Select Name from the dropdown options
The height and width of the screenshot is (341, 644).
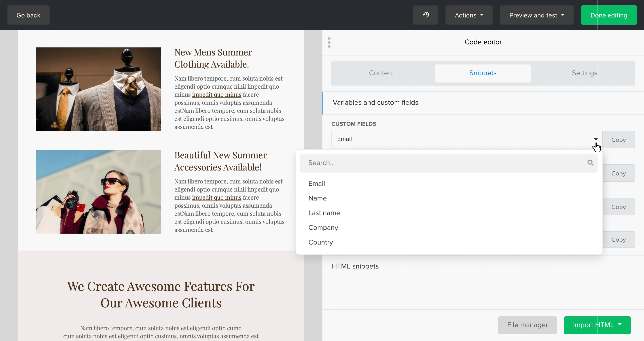(x=317, y=198)
